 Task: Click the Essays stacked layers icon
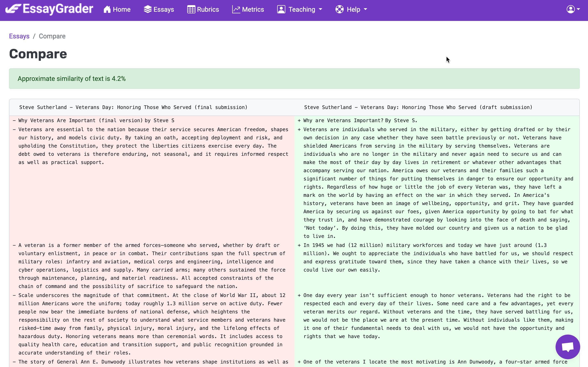click(x=148, y=9)
